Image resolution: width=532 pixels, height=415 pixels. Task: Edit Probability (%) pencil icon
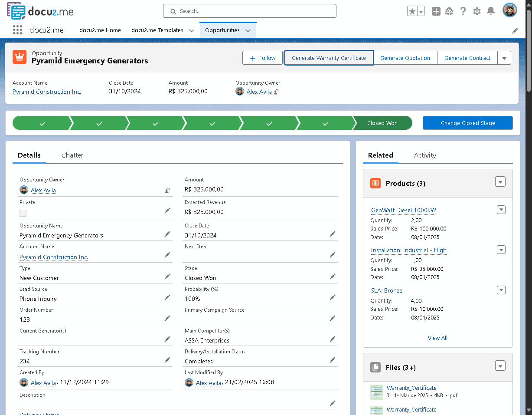coord(333,297)
